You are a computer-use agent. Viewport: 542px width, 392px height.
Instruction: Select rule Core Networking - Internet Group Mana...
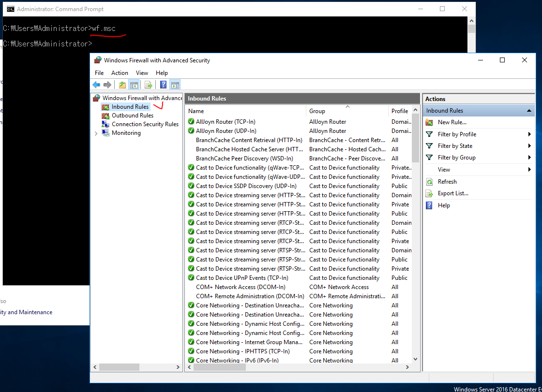click(x=249, y=342)
